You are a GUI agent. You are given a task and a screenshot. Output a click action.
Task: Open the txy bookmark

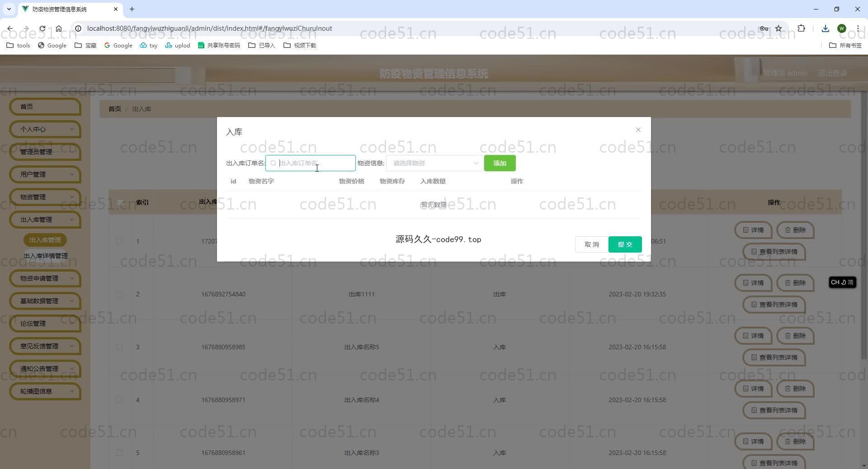pyautogui.click(x=149, y=45)
